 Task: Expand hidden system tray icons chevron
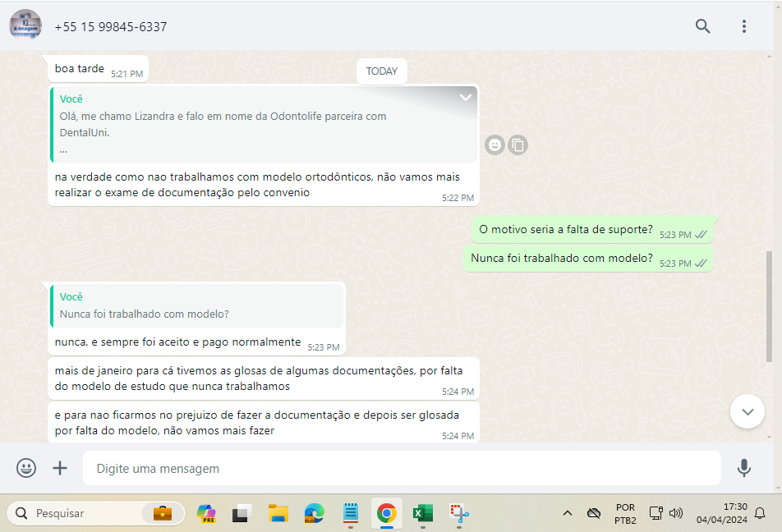click(567, 513)
